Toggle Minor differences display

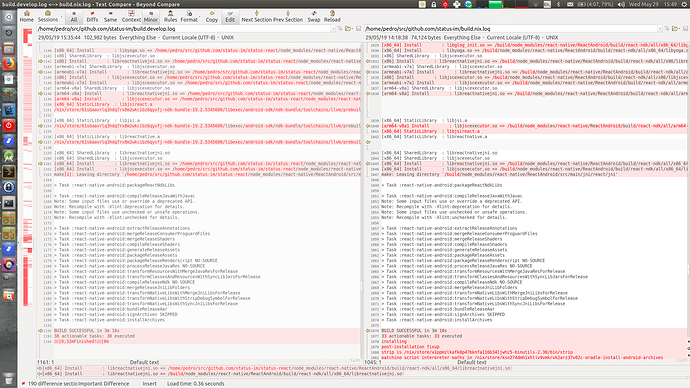pos(150,17)
